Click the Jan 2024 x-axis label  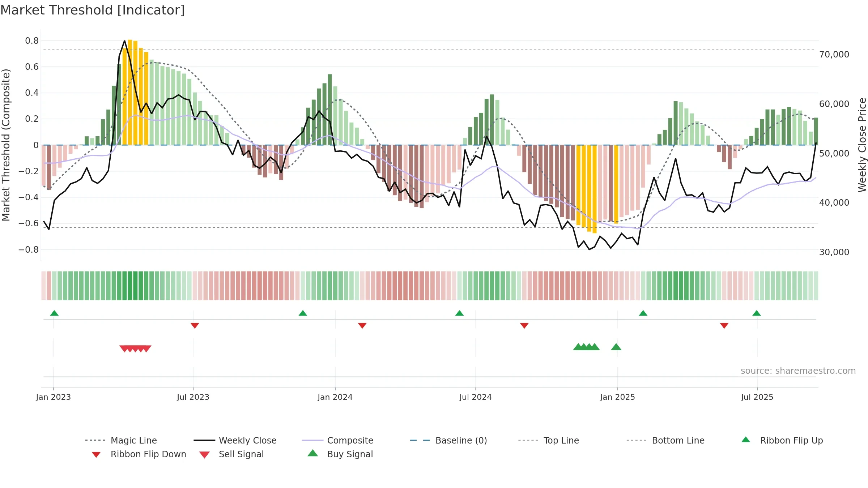(x=335, y=397)
